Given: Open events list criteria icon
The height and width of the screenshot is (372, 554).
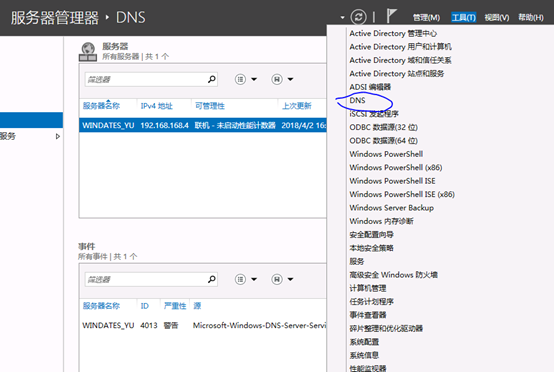Looking at the screenshot, I should 240,279.
